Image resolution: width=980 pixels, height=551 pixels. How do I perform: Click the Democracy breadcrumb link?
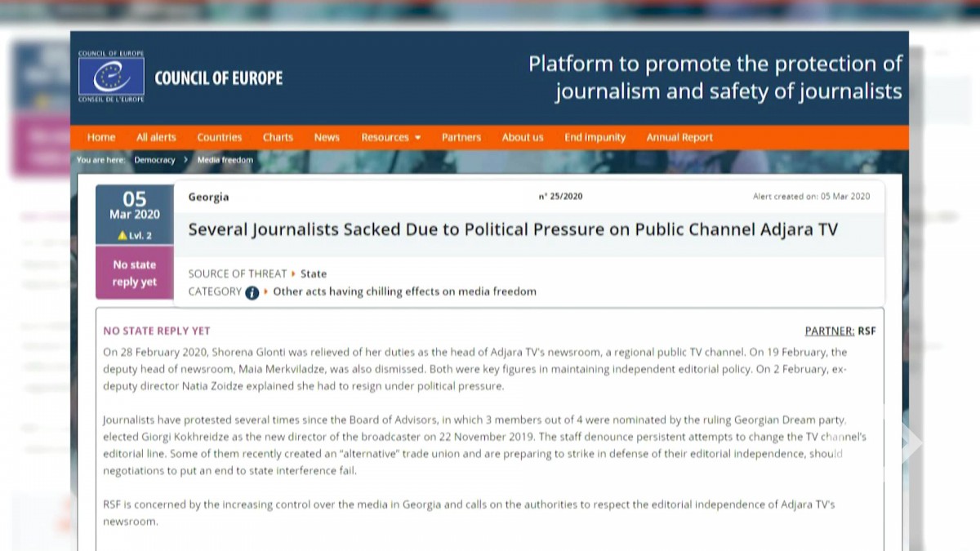(154, 160)
